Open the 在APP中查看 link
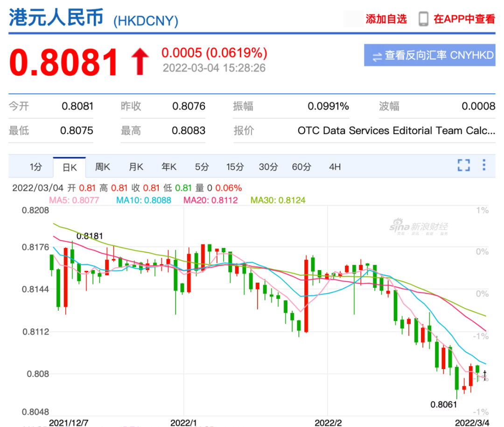This screenshot has height=427, width=504. click(465, 19)
